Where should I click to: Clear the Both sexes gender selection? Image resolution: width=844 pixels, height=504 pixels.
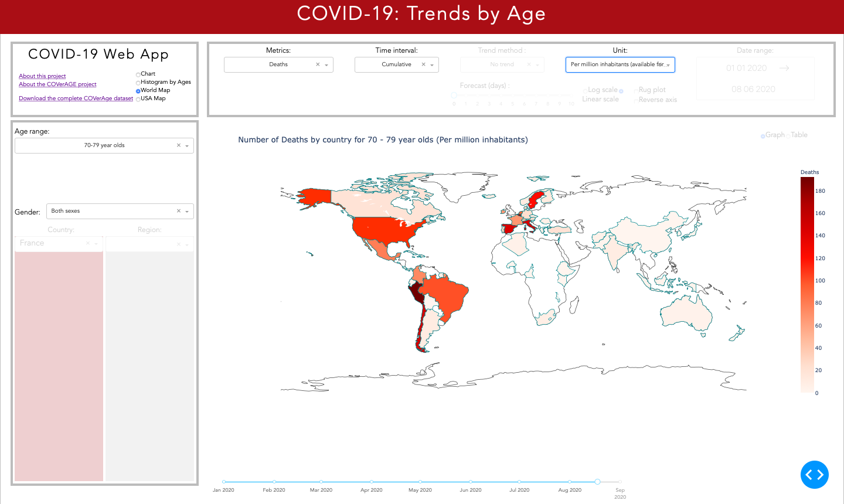179,211
